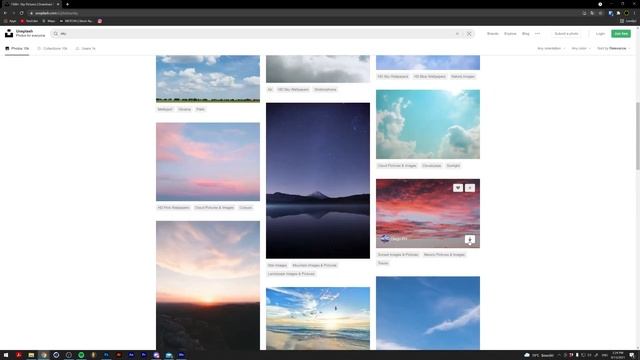Download the red sunset clouds photo
Image resolution: width=640 pixels, height=360 pixels.
[470, 239]
